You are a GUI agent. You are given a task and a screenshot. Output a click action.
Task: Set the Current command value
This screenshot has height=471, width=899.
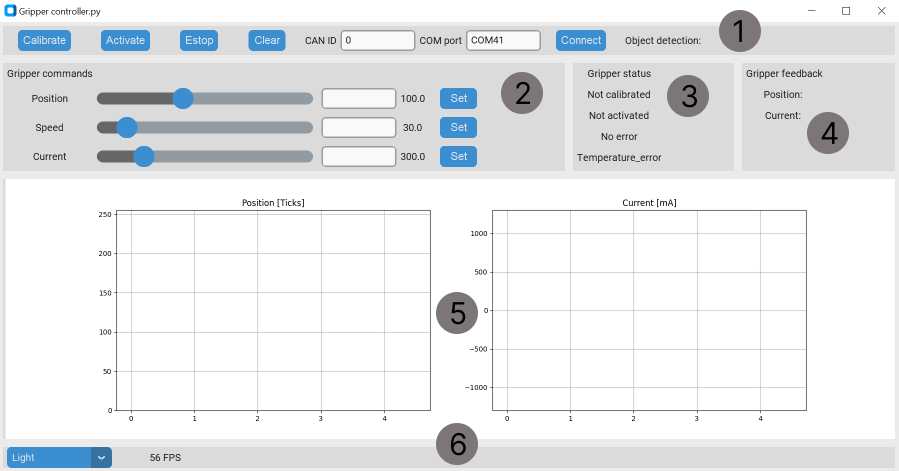(x=458, y=156)
